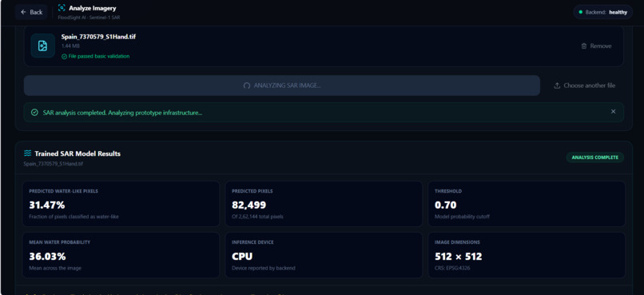Screen dimensions: 644x295
Task: Click Fraction of pixels classified as water-like
Action: point(74,217)
